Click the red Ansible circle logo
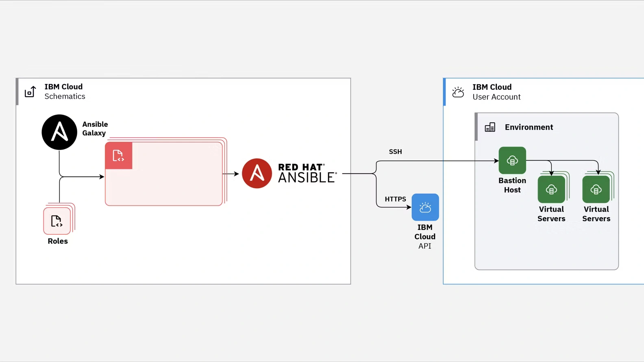Viewport: 644px width, 362px height. pos(257,173)
